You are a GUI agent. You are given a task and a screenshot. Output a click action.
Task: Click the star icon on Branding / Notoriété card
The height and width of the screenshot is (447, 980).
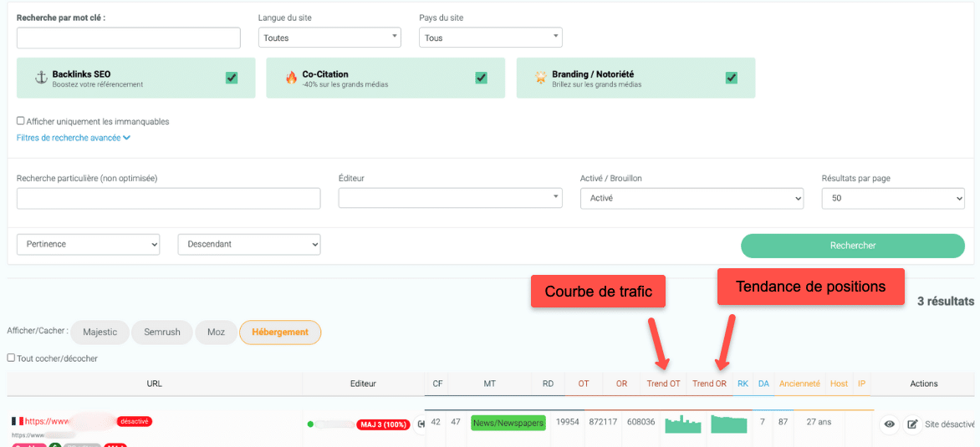click(541, 78)
